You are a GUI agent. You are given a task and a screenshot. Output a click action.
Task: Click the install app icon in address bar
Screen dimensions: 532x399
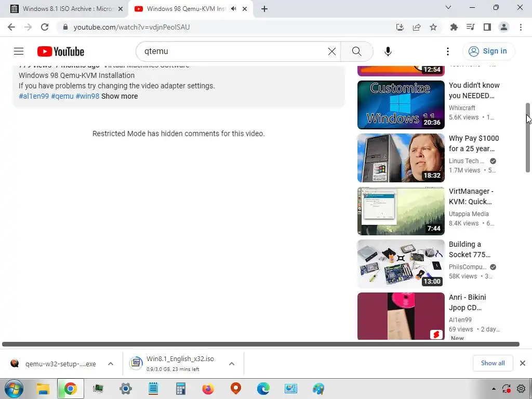point(400,27)
